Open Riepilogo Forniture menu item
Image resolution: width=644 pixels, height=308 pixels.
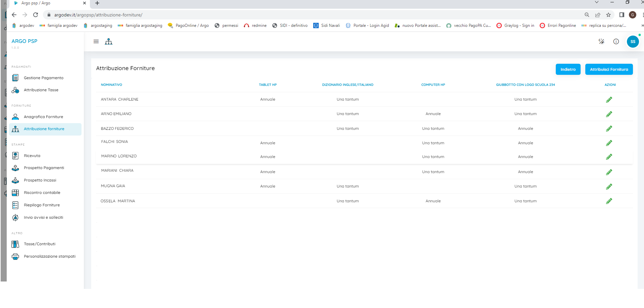tap(45, 205)
